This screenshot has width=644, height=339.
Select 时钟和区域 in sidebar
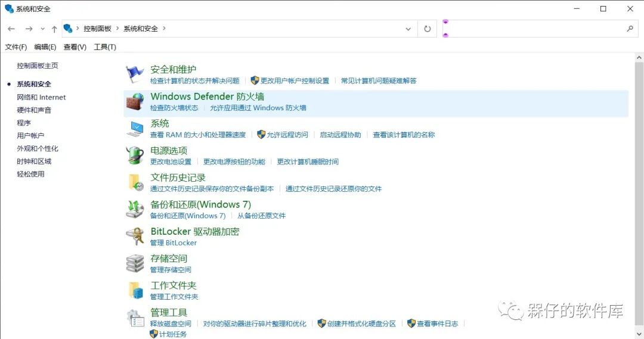[34, 161]
